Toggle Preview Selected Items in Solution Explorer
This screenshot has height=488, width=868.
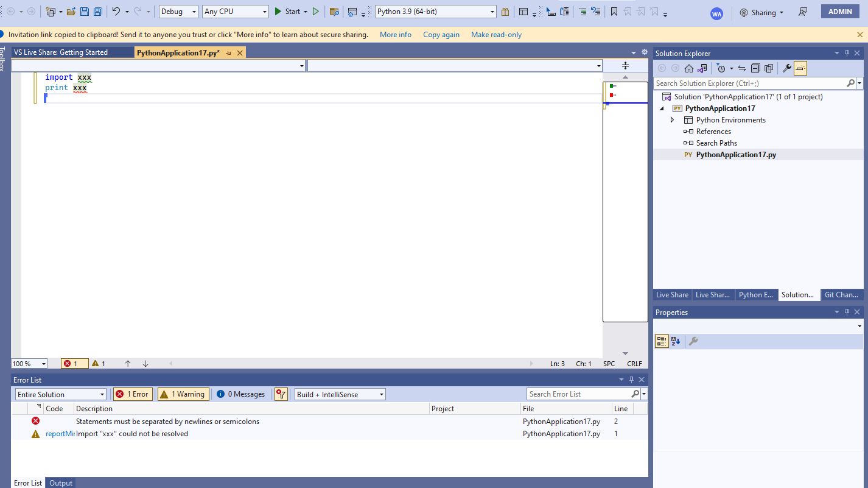800,68
